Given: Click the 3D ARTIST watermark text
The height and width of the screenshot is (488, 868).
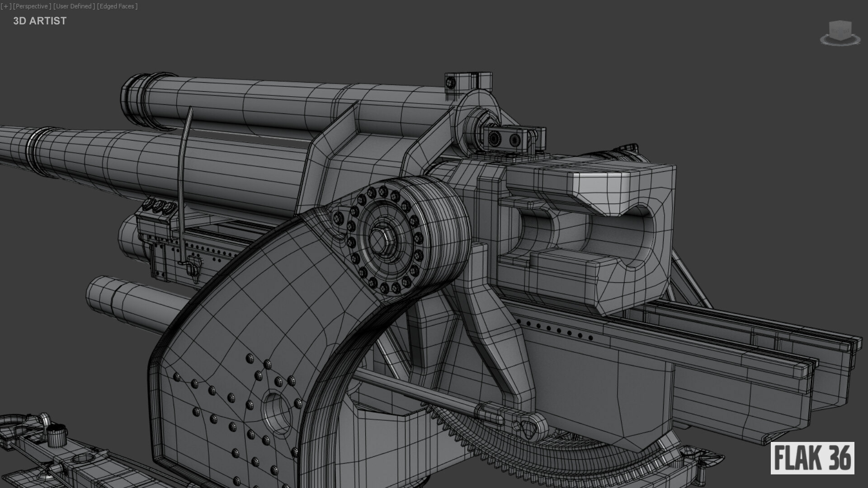Looking at the screenshot, I should (40, 21).
